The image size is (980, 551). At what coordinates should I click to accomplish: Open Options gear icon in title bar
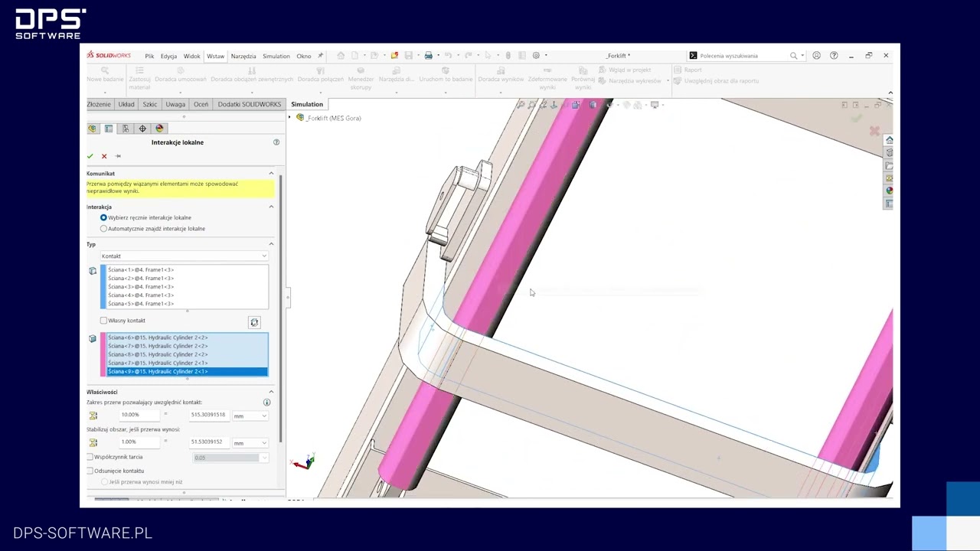pyautogui.click(x=536, y=56)
